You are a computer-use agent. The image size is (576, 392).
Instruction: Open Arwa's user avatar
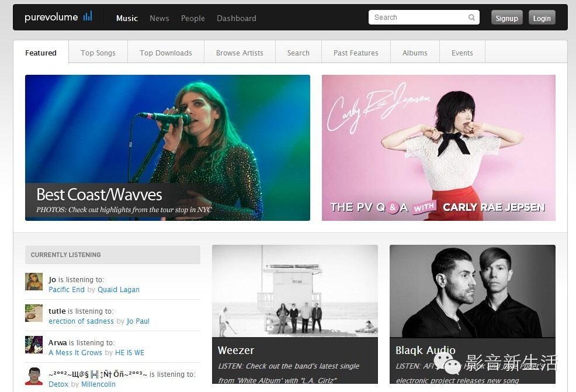(34, 345)
